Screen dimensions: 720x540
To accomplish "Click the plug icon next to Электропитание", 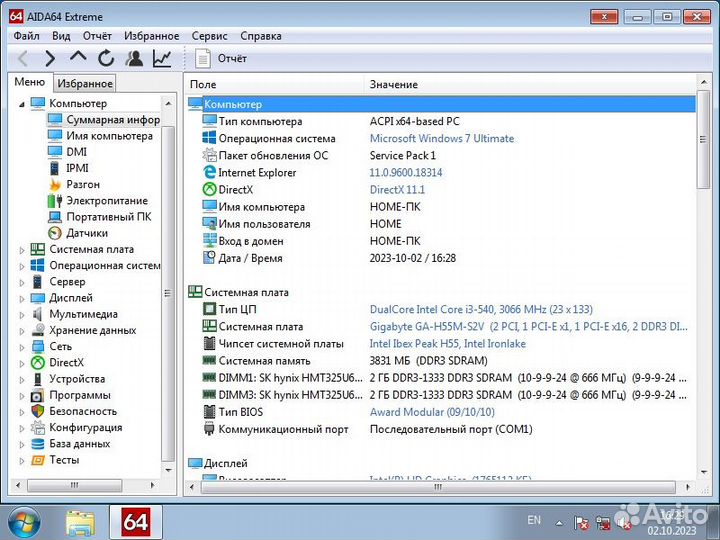I will pos(55,201).
